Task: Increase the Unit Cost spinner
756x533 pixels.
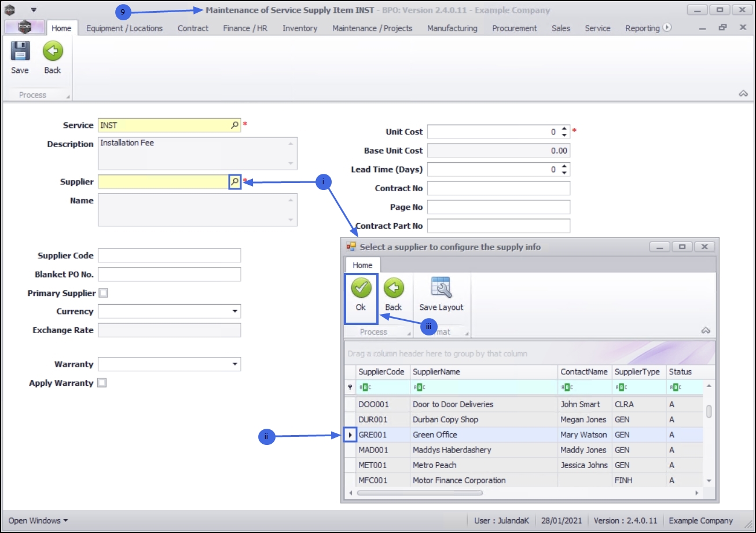Action: [565, 129]
